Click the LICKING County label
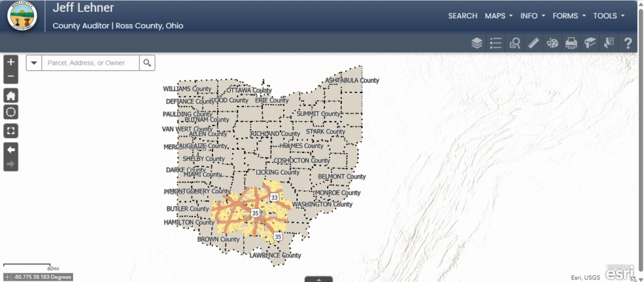This screenshot has height=282, width=644. [x=277, y=172]
